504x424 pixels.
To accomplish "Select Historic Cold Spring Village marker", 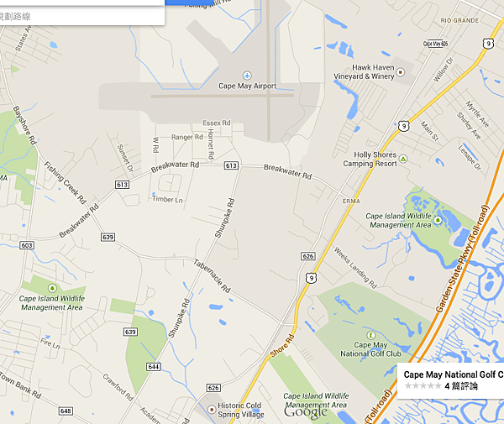I will tap(212, 410).
